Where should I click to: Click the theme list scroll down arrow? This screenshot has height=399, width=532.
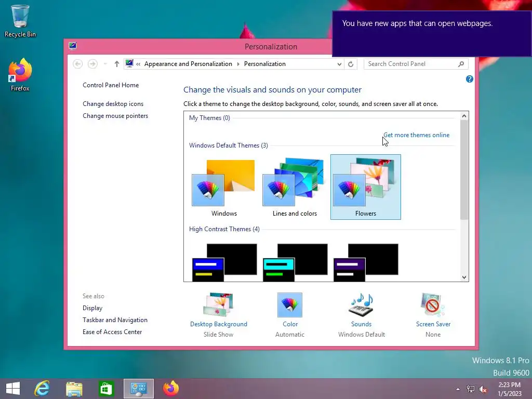464,277
